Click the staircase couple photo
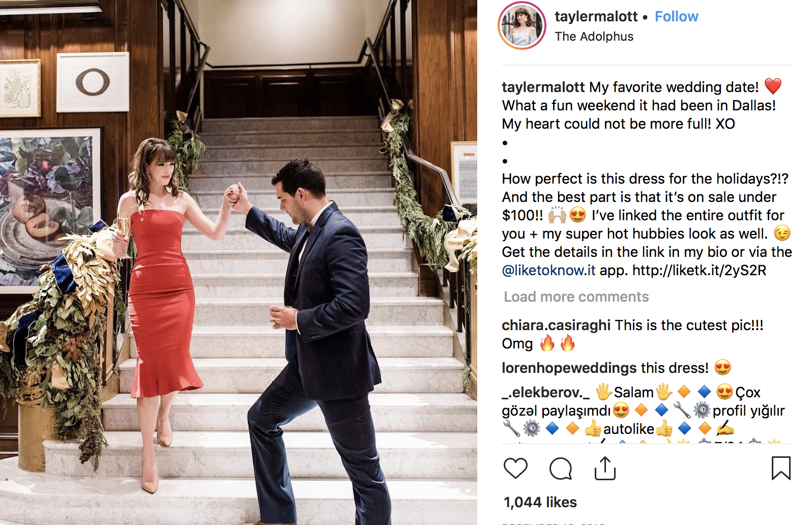This screenshot has height=525, width=812. (x=239, y=262)
